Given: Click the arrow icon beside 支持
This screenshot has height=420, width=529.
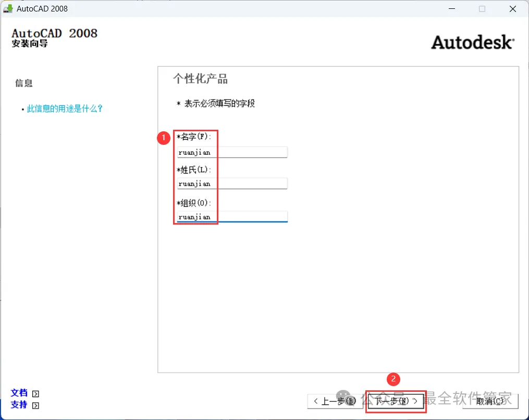Looking at the screenshot, I should click(x=35, y=405).
